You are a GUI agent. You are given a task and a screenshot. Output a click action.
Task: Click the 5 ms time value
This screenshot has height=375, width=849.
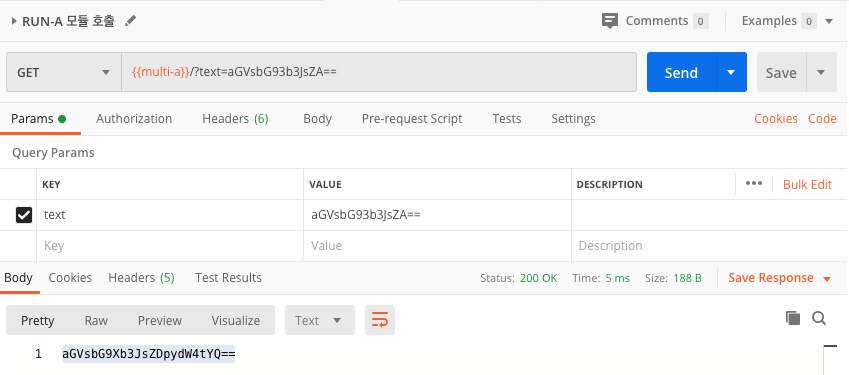coord(617,279)
